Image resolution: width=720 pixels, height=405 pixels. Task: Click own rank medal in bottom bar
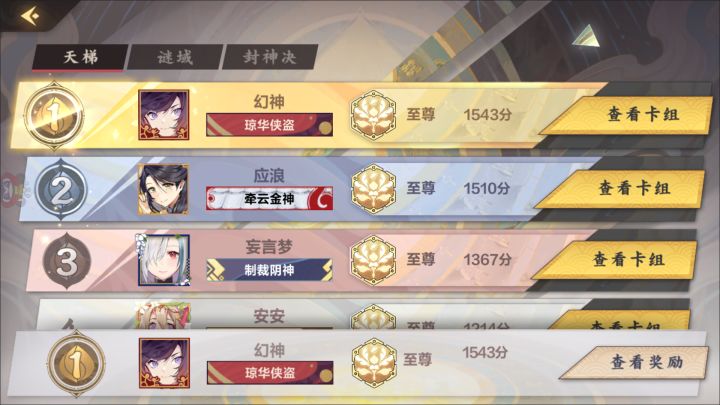tap(76, 363)
